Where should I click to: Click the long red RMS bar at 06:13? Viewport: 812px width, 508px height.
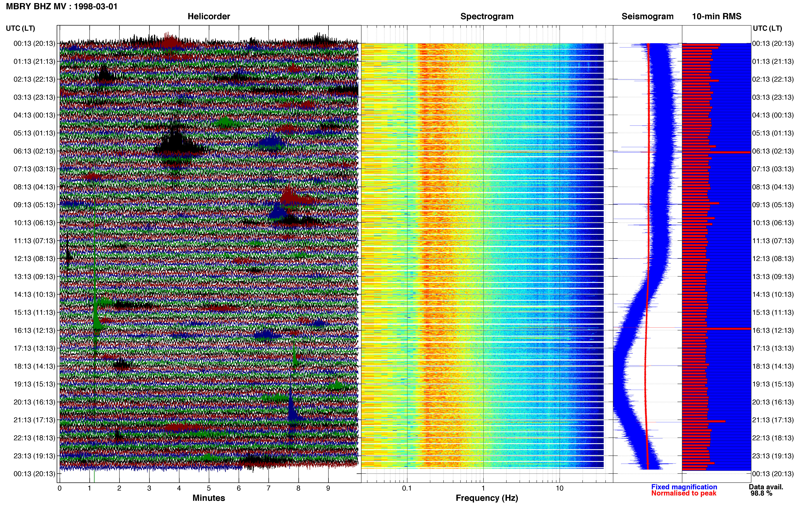coord(716,152)
